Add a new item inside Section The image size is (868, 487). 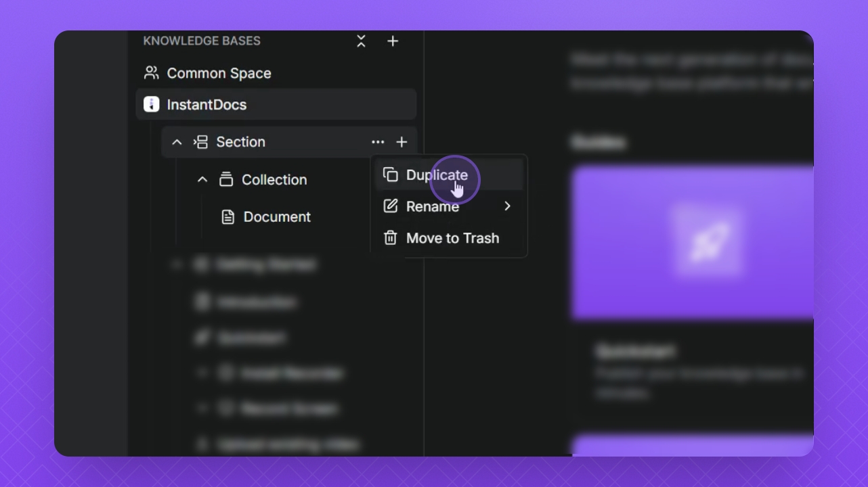(x=402, y=142)
